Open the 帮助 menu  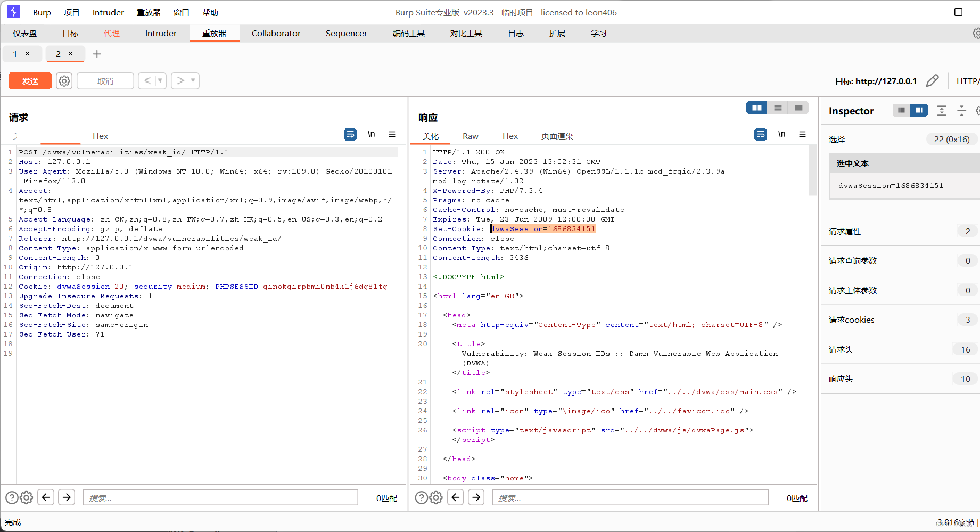pyautogui.click(x=210, y=12)
